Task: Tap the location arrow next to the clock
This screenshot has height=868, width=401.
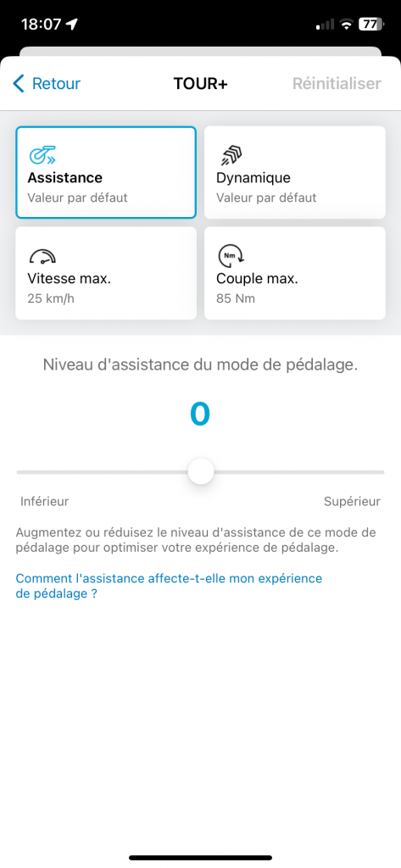Action: pyautogui.click(x=72, y=25)
